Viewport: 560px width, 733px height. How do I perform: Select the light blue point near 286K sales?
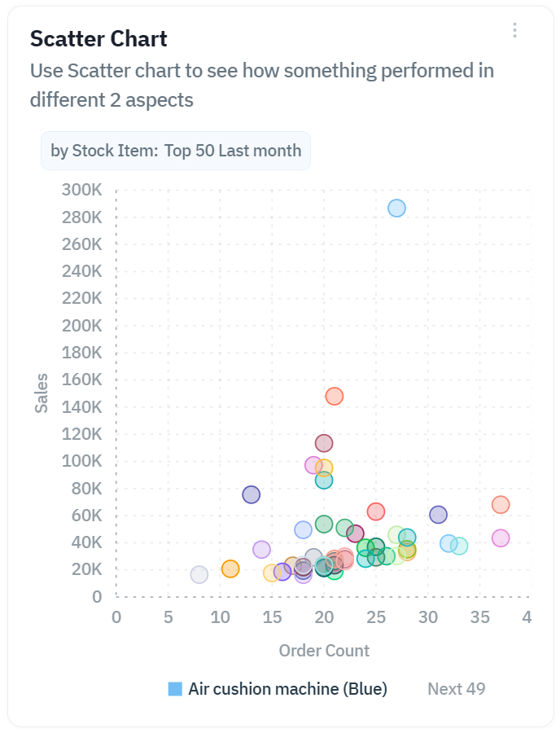pyautogui.click(x=396, y=208)
